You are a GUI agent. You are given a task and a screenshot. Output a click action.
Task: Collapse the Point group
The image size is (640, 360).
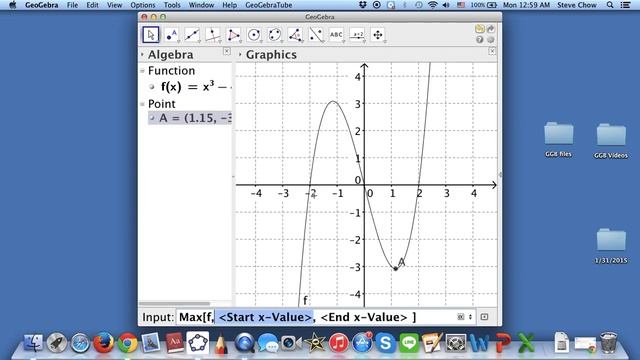[142, 104]
